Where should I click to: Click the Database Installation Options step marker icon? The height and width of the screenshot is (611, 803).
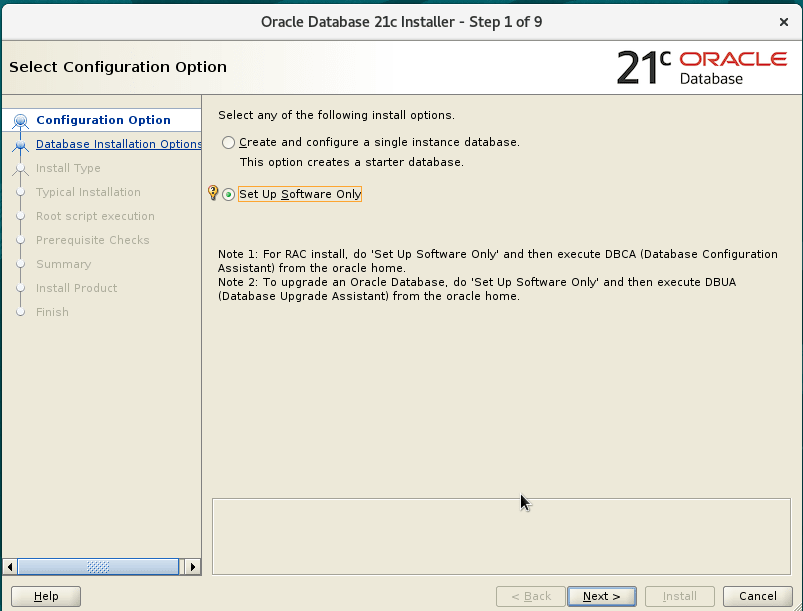click(x=20, y=145)
